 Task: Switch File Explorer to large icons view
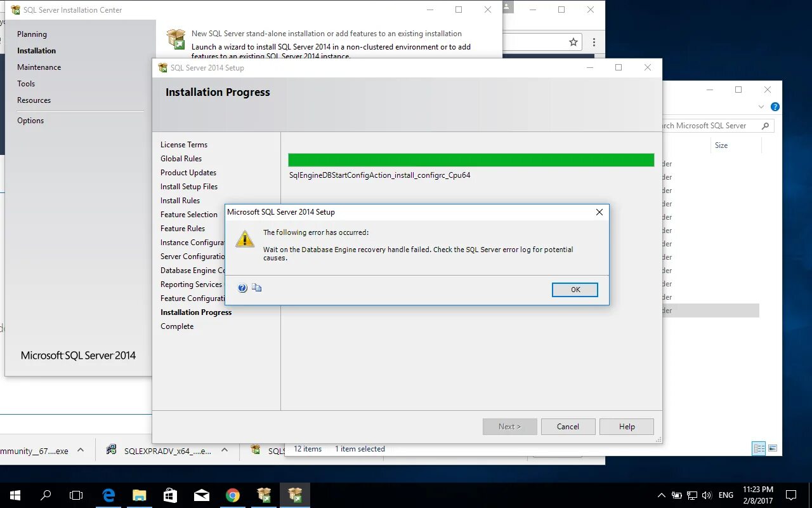coord(773,448)
